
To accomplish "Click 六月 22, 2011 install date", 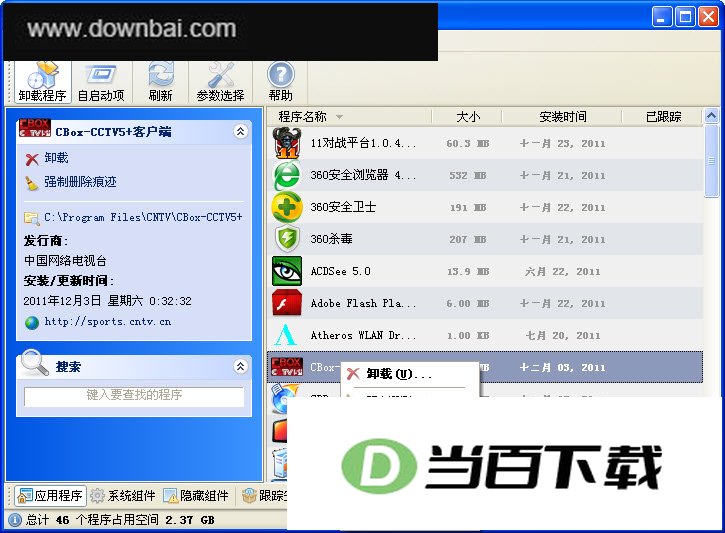I will [562, 271].
